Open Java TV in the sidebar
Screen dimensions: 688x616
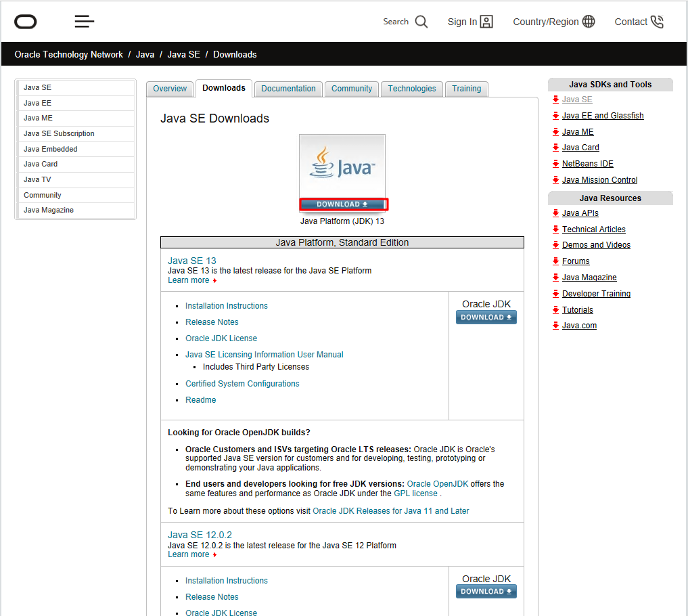tap(76, 179)
